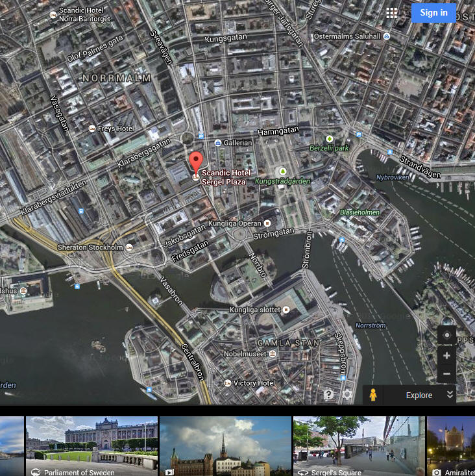
Task: Click the Fredsgatan street label
Action: click(190, 251)
